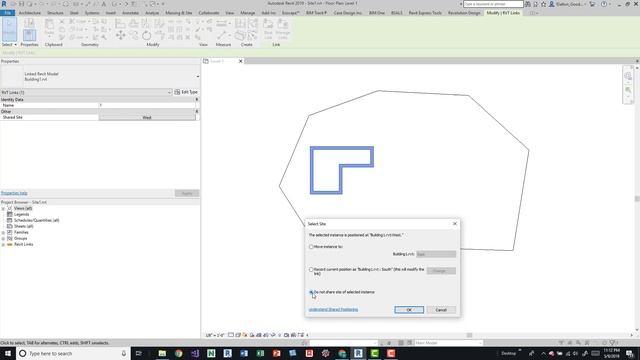The height and width of the screenshot is (360, 640).
Task: Expand the Groups node in the Project Browser
Action: [x=3, y=238]
